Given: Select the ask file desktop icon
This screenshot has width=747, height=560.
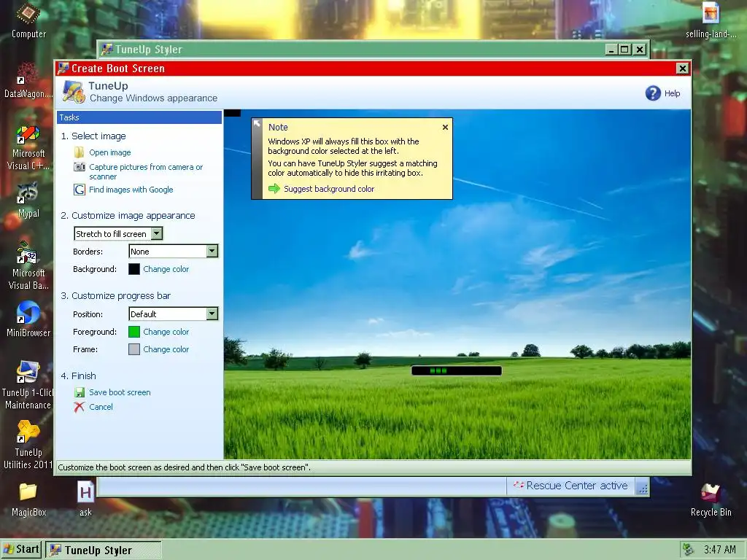Looking at the screenshot, I should [x=85, y=499].
